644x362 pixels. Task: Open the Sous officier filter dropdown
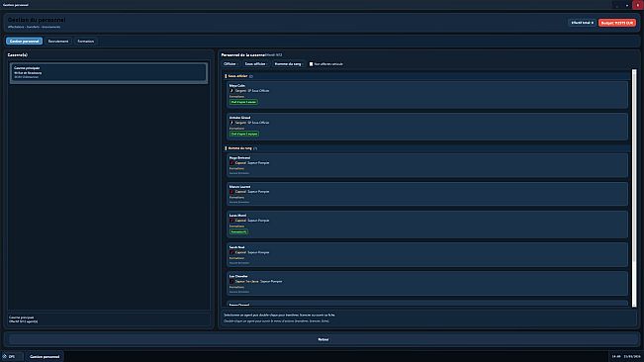(x=256, y=64)
